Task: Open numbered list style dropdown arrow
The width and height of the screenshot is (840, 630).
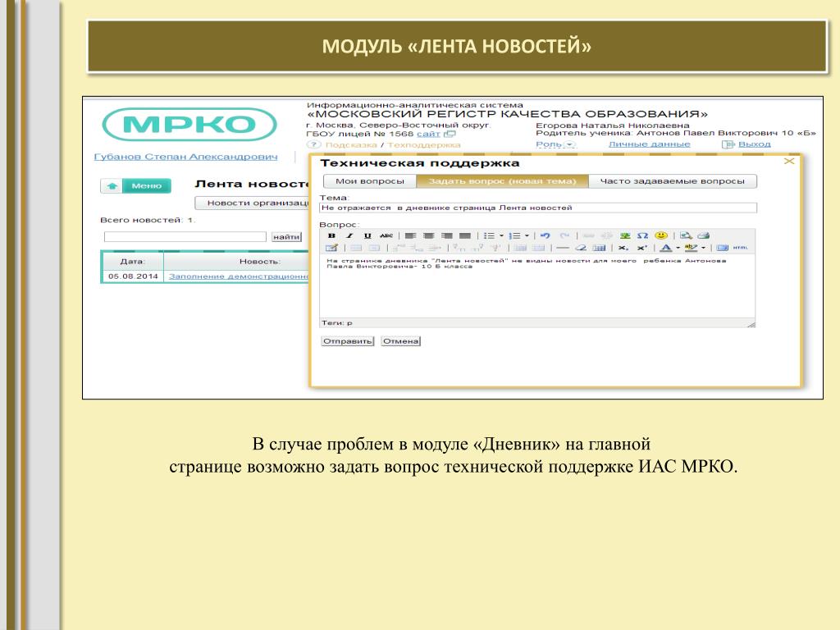Action: click(x=527, y=235)
